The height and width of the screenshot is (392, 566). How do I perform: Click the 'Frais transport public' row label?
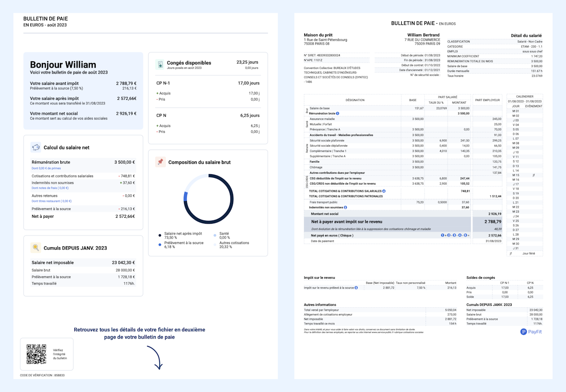[x=323, y=202]
